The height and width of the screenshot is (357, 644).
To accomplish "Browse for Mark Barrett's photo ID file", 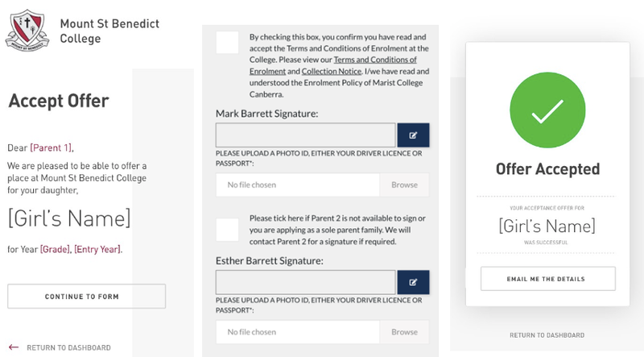I will pos(404,185).
